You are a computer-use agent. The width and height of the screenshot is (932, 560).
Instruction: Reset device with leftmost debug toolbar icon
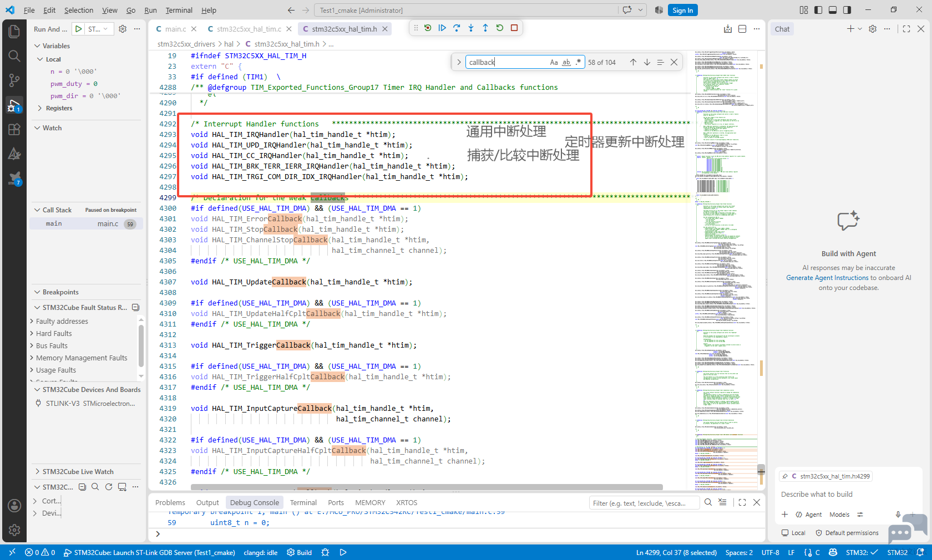[x=428, y=28]
